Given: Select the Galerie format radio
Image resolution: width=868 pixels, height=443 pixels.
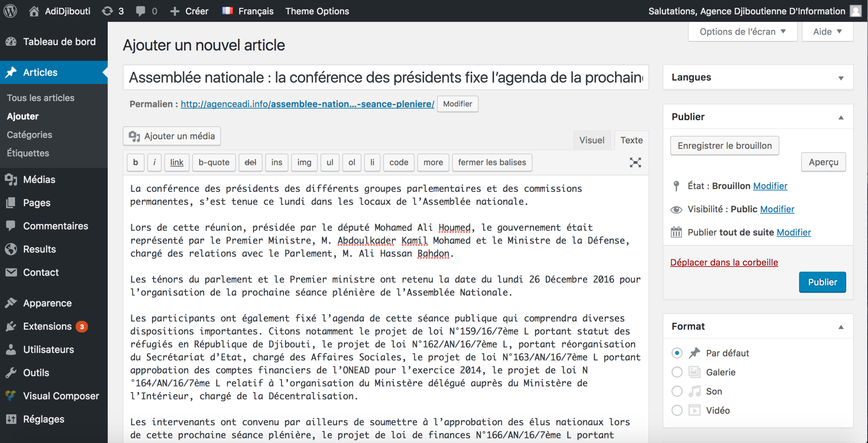Looking at the screenshot, I should tap(677, 372).
